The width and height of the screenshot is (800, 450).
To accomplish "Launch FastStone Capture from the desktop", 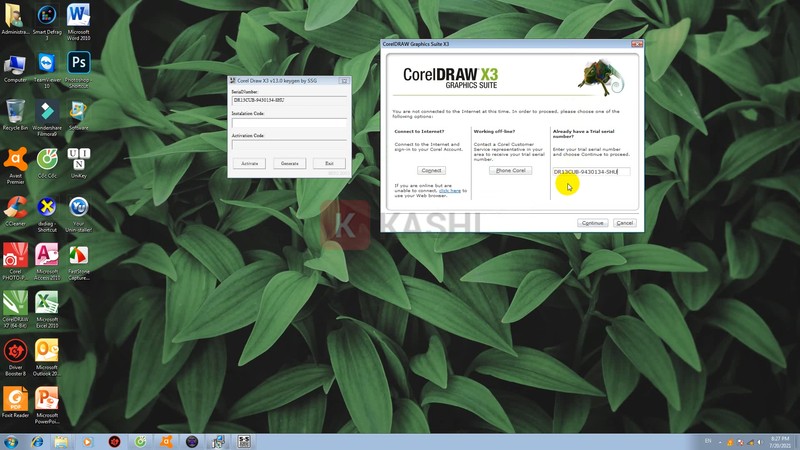I will tap(79, 262).
